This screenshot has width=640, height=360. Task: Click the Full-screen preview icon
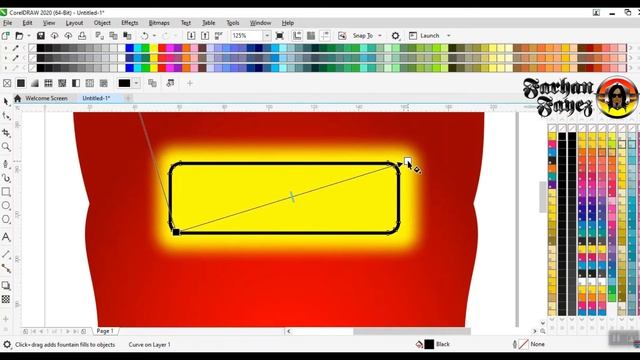280,36
